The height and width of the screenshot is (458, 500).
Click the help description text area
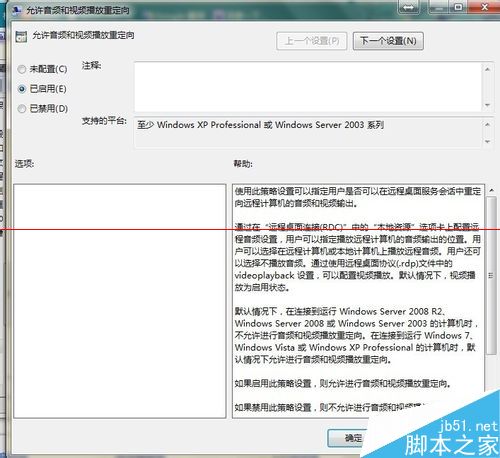click(x=358, y=301)
